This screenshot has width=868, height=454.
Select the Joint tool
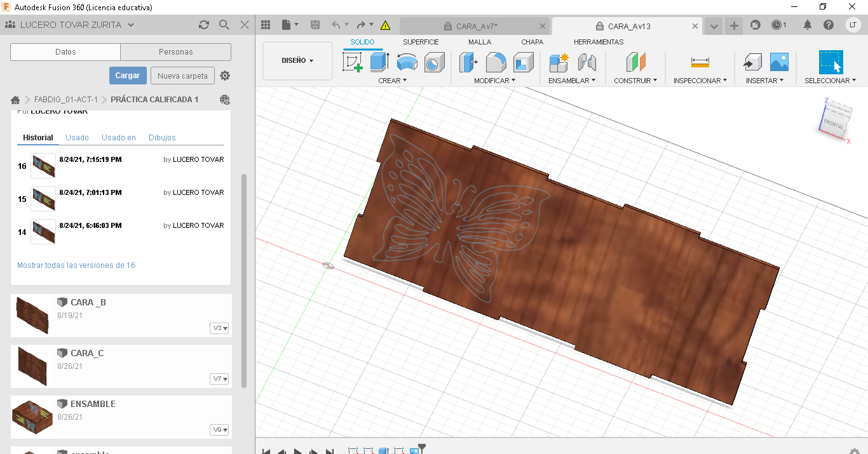587,62
